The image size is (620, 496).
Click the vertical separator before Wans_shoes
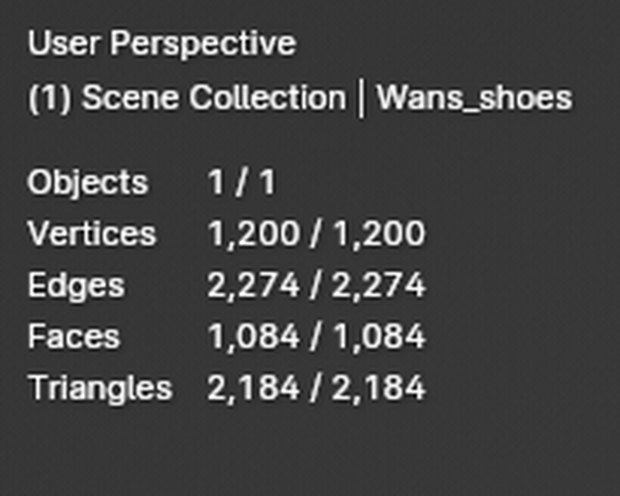361,98
